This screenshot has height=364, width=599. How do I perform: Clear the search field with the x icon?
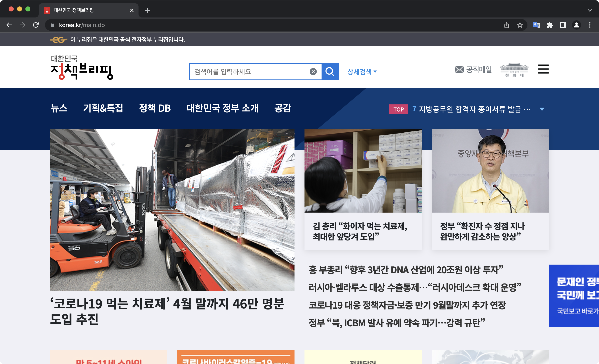313,71
